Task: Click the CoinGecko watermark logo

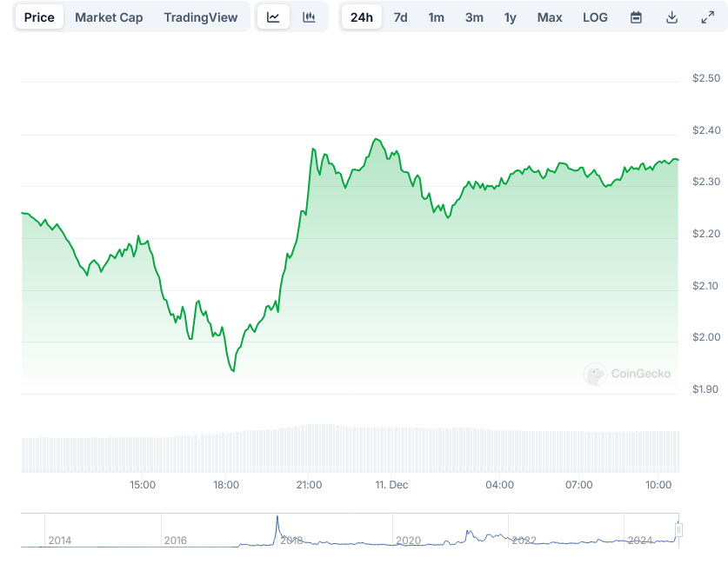Action: click(x=627, y=374)
